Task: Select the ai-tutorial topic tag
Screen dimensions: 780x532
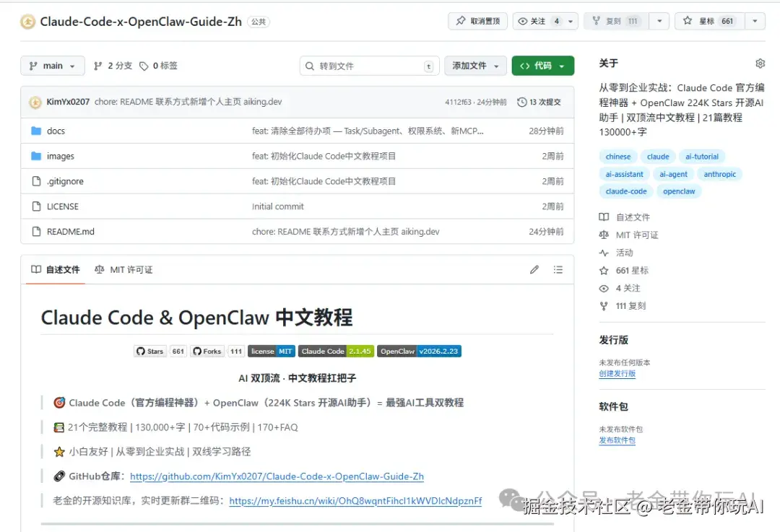Action: coord(702,157)
